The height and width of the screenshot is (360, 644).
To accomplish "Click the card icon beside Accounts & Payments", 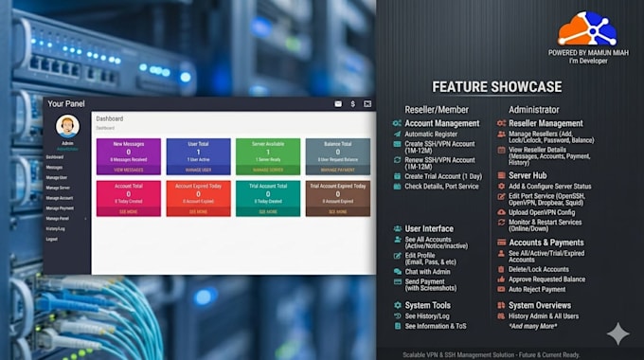I will (x=502, y=243).
